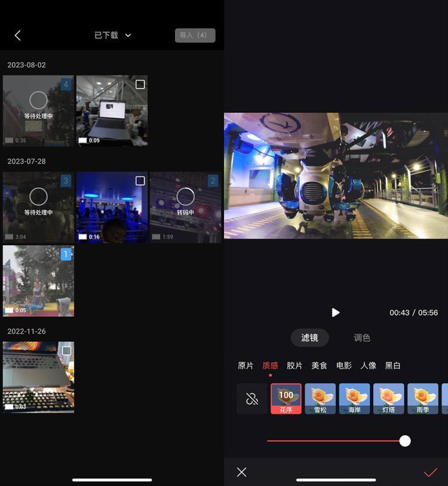Screen dimensions: 448x486
Task: Deselect the video numbered 1
Action: (66, 255)
